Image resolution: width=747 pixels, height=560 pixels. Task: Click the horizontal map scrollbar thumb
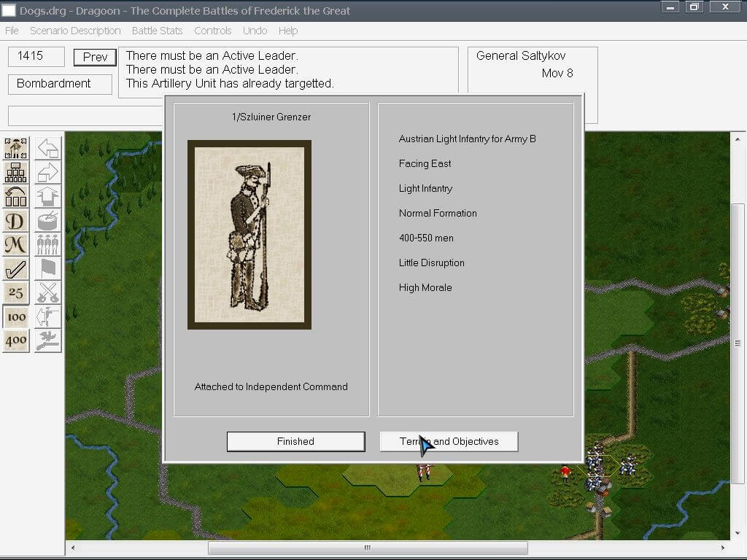coord(368,548)
